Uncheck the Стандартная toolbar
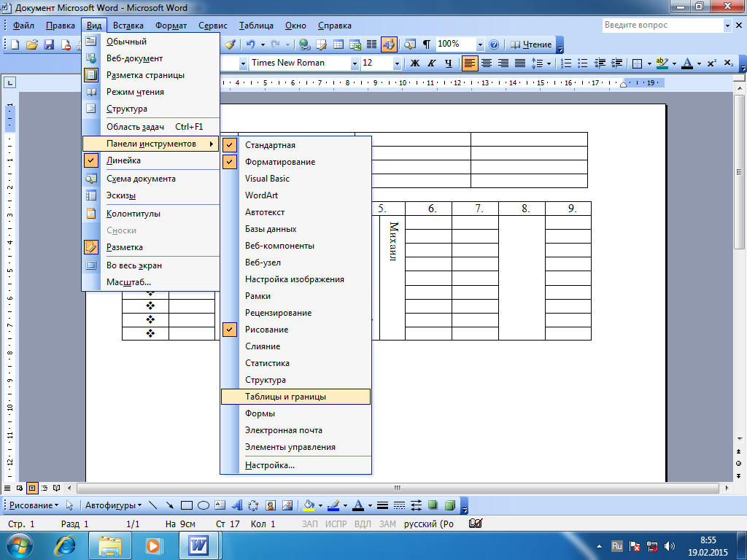The image size is (747, 560). pyautogui.click(x=295, y=145)
